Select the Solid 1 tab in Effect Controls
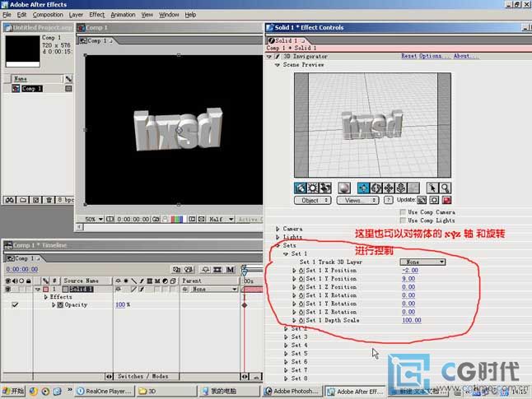 pyautogui.click(x=287, y=40)
